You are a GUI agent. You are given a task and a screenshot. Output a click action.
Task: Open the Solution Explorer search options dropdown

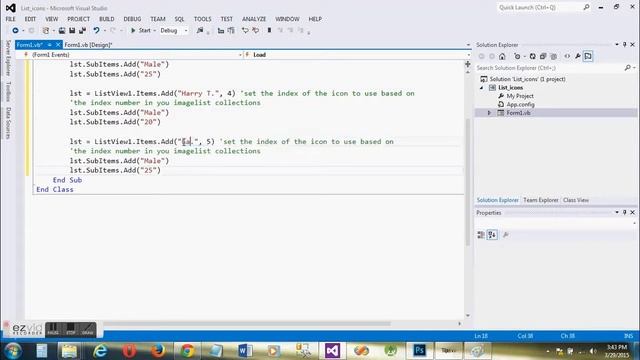coord(634,68)
